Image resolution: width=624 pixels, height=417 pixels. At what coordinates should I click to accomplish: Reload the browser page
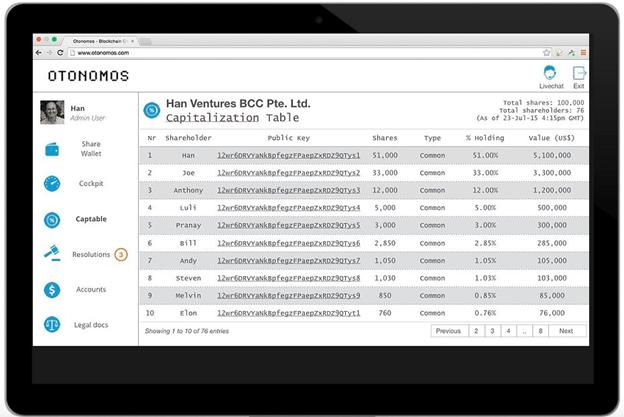[60, 53]
